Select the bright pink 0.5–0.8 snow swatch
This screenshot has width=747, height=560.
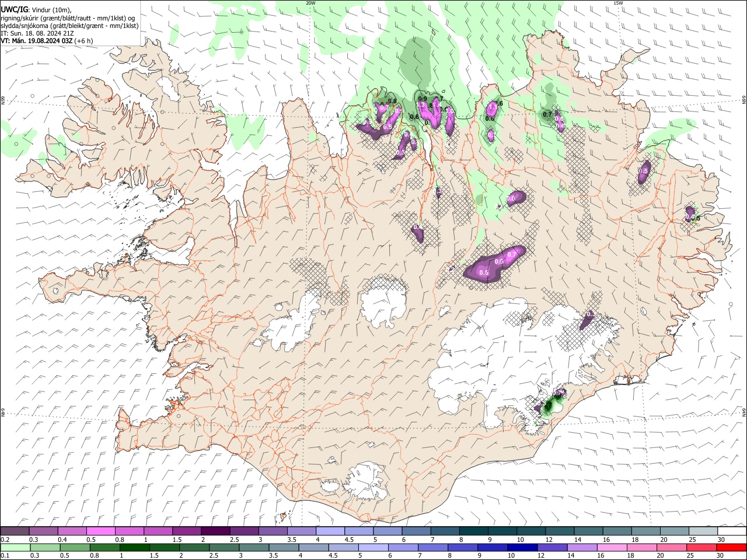coord(100,531)
